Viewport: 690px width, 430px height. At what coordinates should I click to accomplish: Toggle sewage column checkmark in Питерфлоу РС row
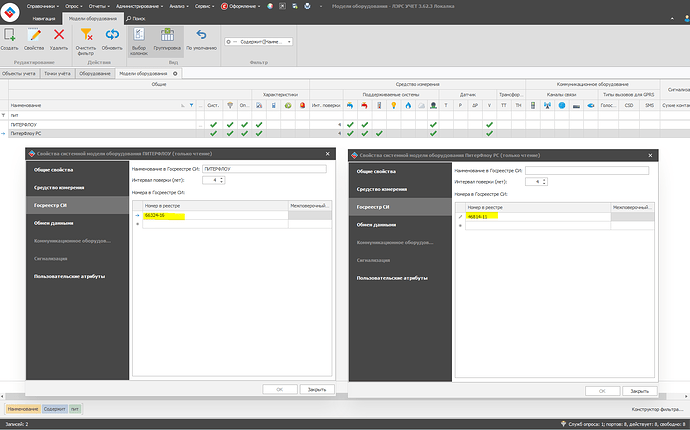point(433,133)
